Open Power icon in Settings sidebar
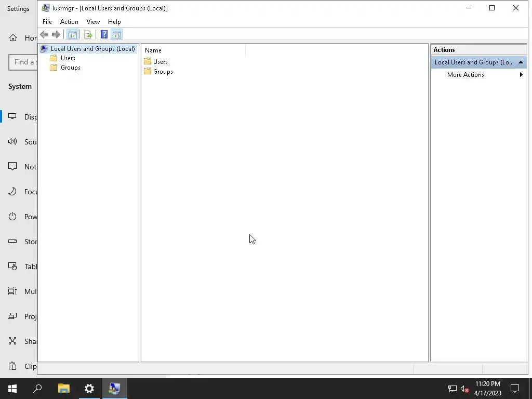The width and height of the screenshot is (532, 399). (x=12, y=217)
